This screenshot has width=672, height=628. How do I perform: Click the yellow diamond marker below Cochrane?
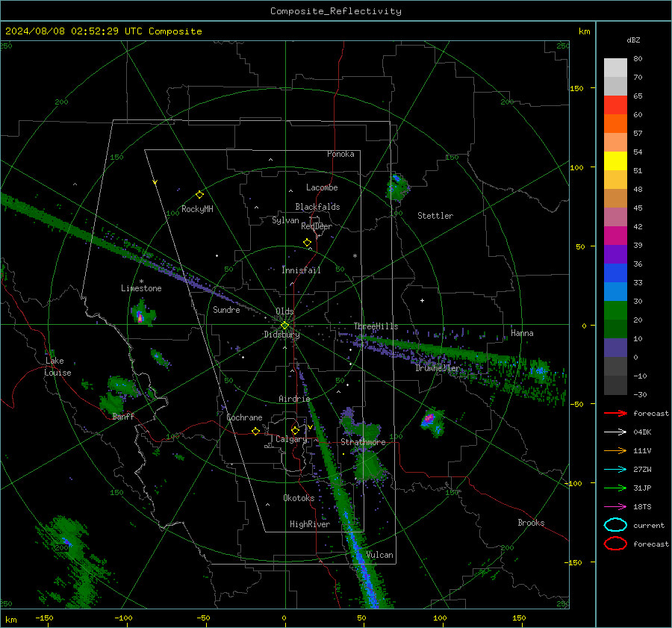click(255, 432)
